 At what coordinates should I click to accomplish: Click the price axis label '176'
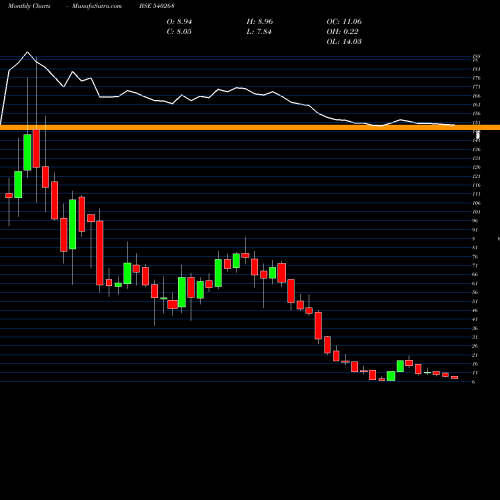[x=476, y=78]
